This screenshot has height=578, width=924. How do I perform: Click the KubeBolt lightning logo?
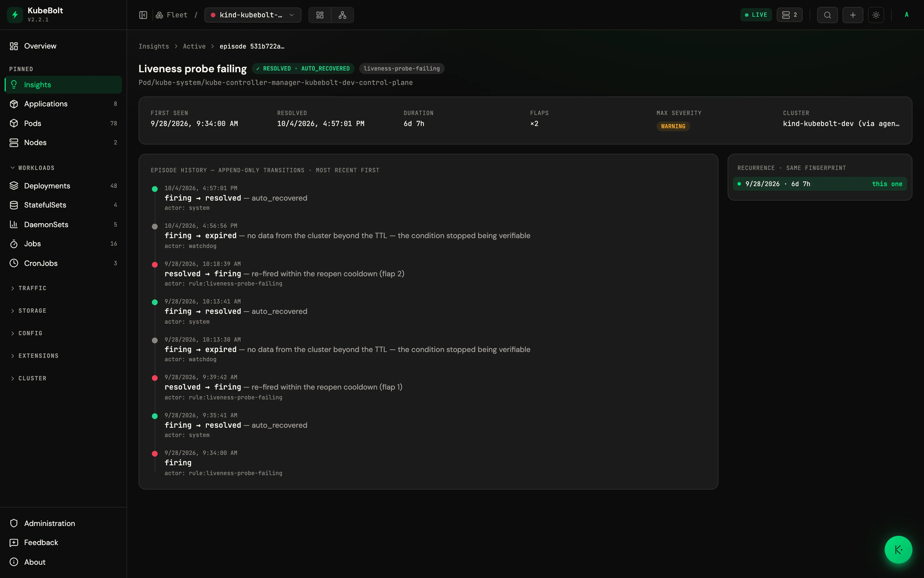15,15
